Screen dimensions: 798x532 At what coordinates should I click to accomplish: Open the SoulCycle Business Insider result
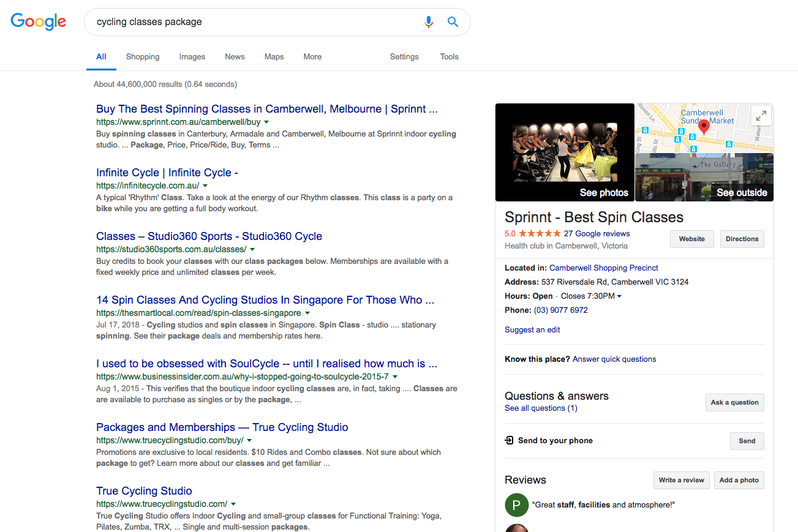click(266, 364)
